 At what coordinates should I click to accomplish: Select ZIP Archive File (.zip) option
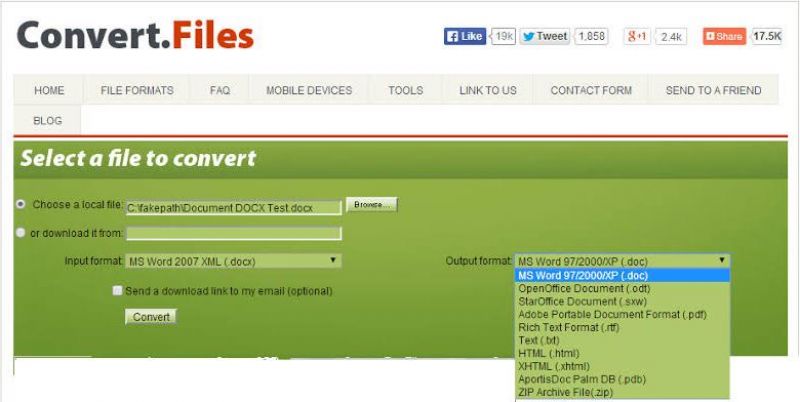pyautogui.click(x=622, y=392)
